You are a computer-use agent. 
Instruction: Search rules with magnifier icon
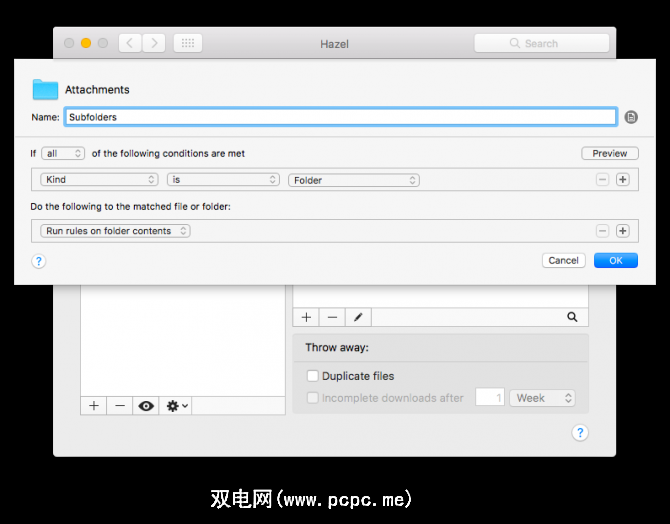pyautogui.click(x=572, y=317)
